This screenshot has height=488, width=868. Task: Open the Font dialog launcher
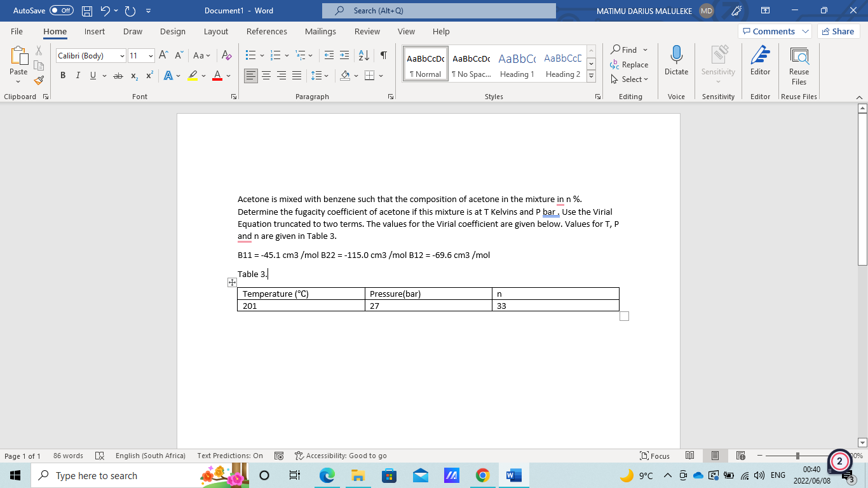pos(234,97)
